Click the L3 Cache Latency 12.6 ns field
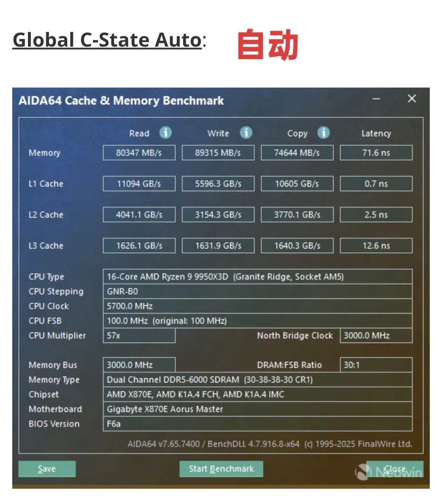Screen dimensions: 442x504 (x=376, y=246)
